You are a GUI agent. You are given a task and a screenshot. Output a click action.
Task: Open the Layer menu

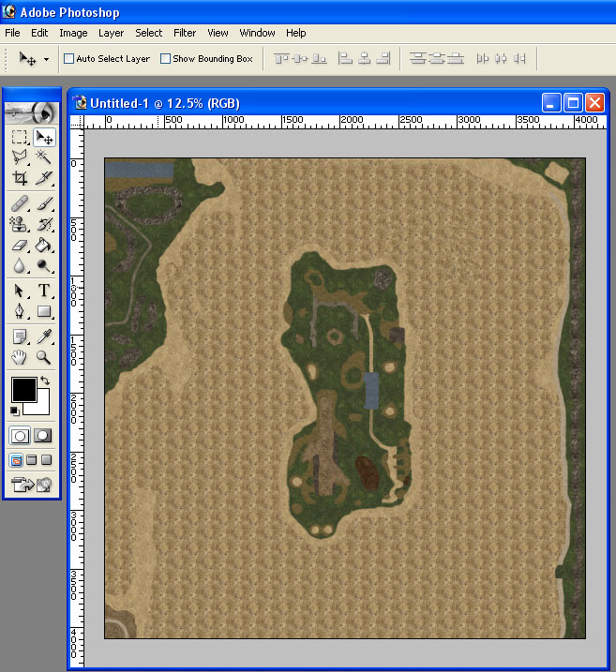coord(111,33)
